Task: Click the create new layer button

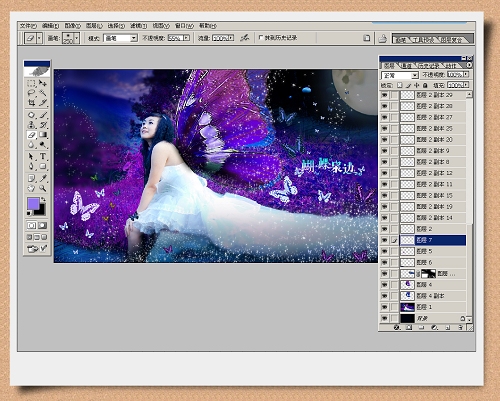Action: 448,328
